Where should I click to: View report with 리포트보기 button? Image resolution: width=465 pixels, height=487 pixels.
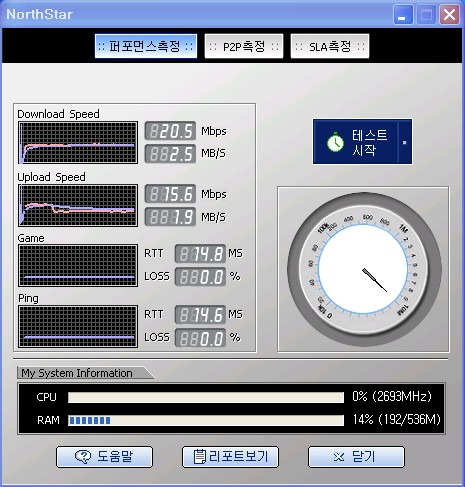click(x=230, y=457)
